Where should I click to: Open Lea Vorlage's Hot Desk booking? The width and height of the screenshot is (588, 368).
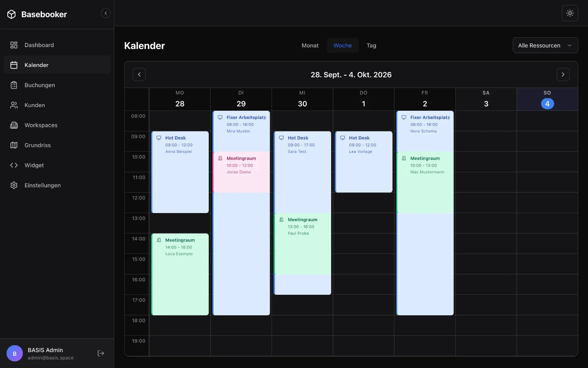pos(364,162)
